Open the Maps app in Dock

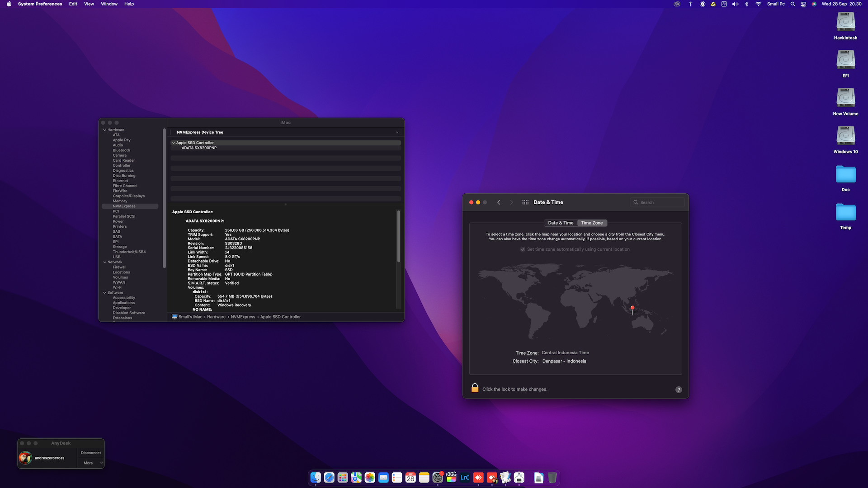356,478
